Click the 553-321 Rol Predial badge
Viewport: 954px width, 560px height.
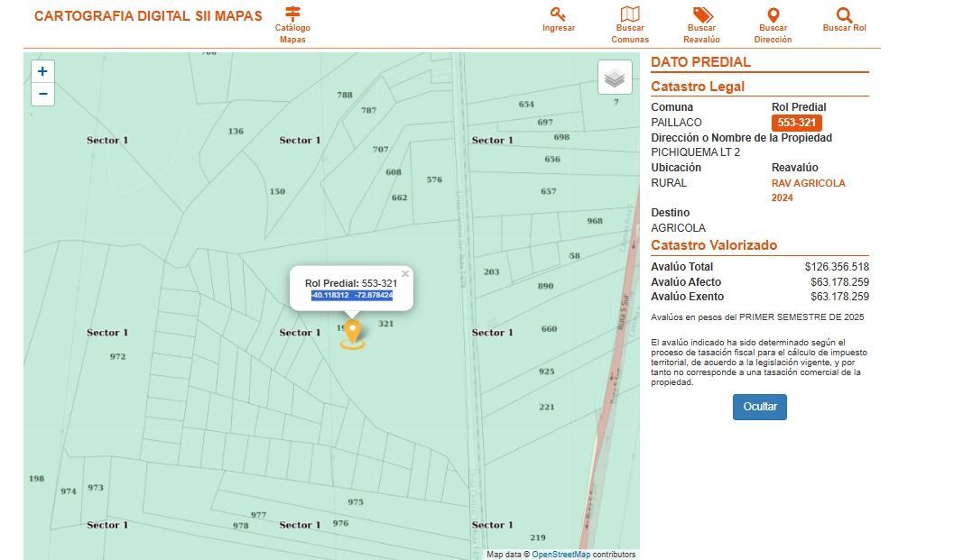click(x=796, y=123)
